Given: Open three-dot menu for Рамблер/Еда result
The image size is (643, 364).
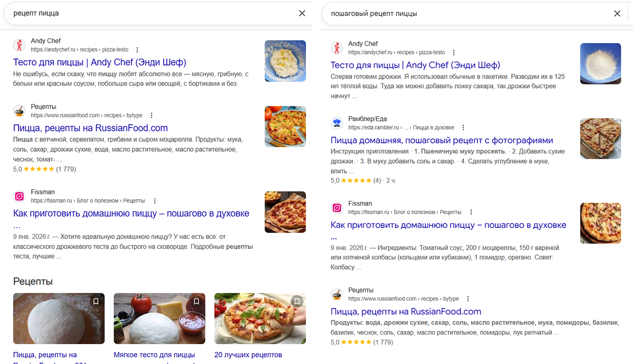Looking at the screenshot, I should tap(463, 128).
